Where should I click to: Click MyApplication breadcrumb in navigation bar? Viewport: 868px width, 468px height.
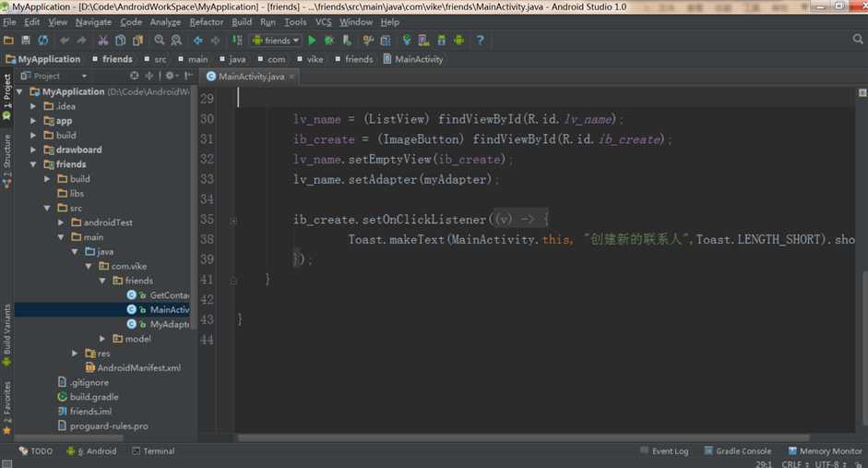pyautogui.click(x=43, y=59)
